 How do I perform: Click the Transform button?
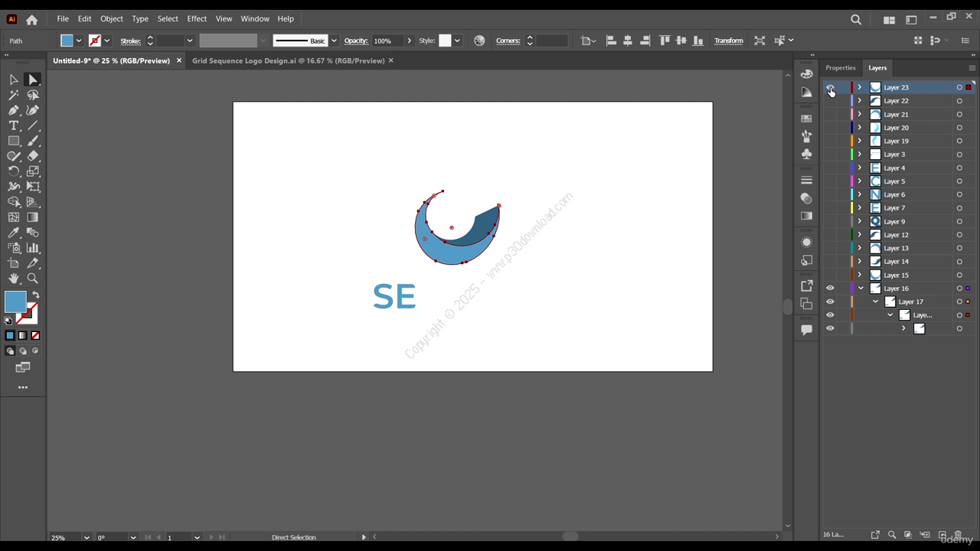(x=728, y=41)
